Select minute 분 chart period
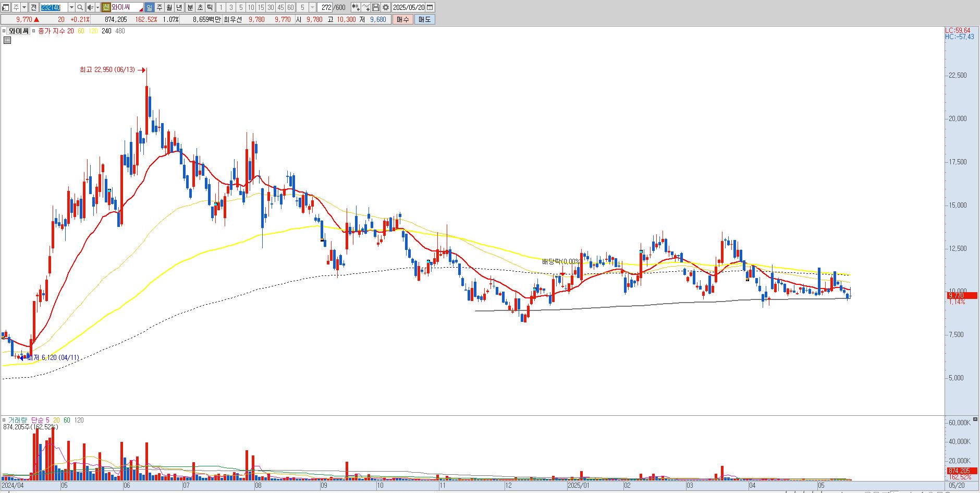The width and height of the screenshot is (980, 493). tap(190, 7)
